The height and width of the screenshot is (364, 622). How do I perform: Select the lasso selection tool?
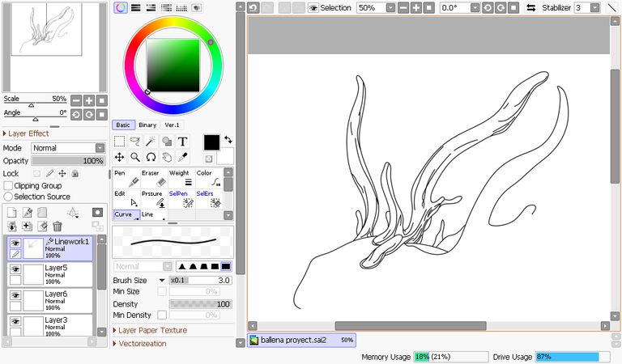(x=135, y=142)
